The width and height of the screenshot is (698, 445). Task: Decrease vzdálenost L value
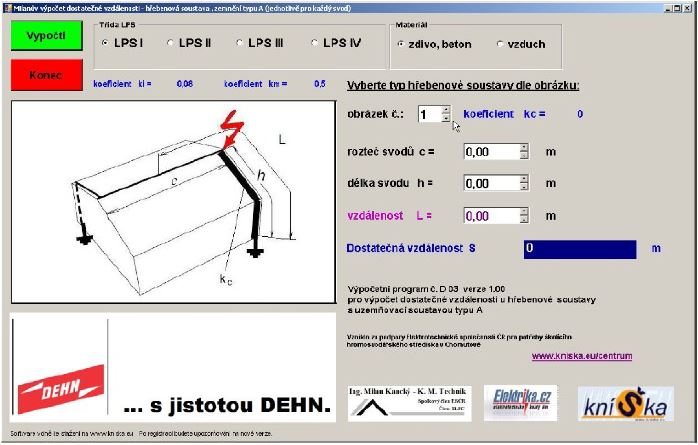524,219
